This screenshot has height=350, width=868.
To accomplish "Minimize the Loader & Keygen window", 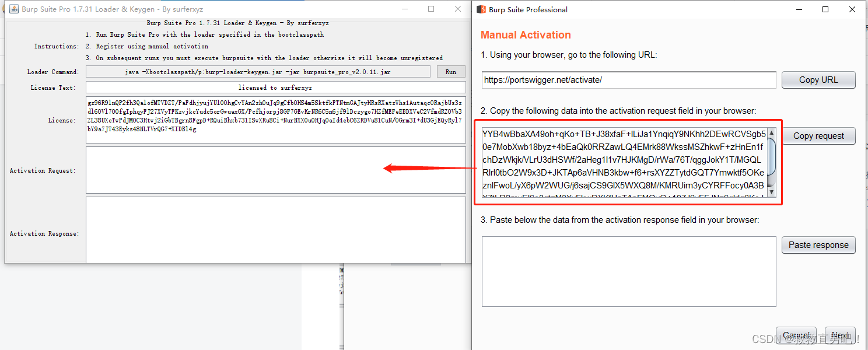I will [x=404, y=9].
